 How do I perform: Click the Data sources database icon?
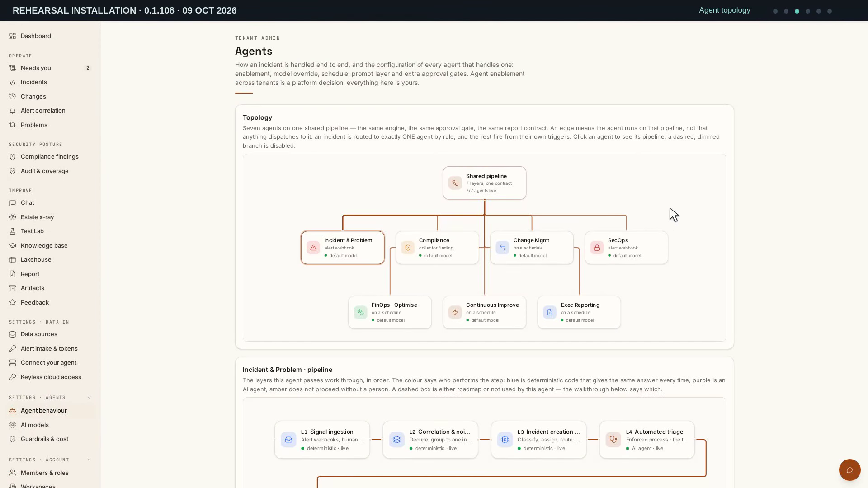13,334
